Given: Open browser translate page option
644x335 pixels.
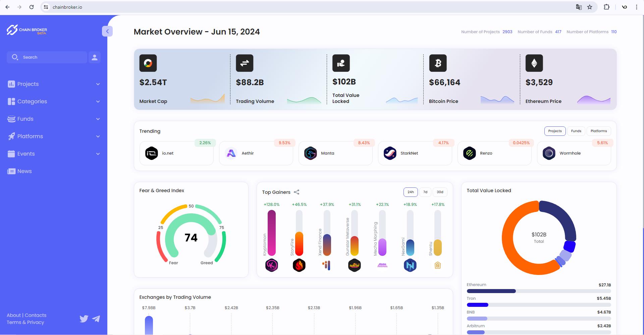Looking at the screenshot, I should [579, 7].
